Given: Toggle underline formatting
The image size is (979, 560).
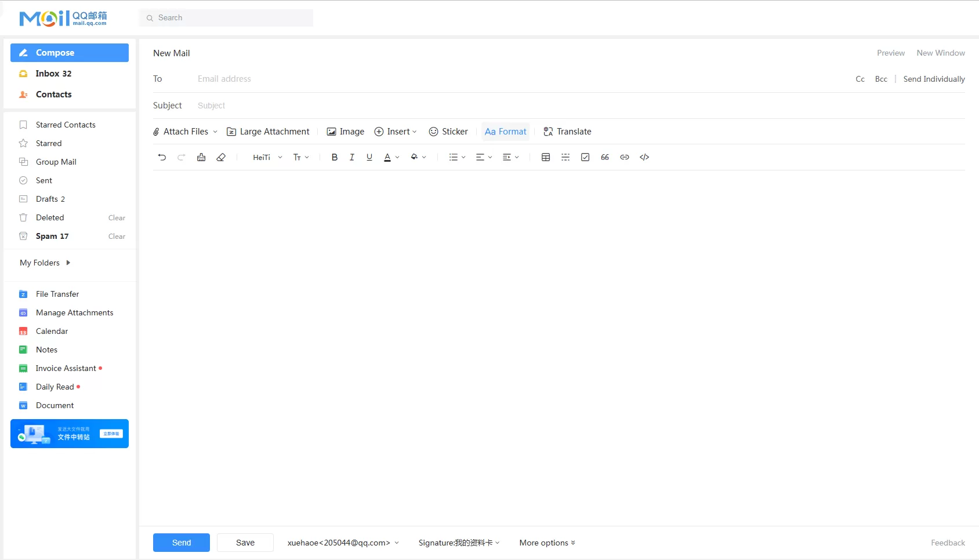Looking at the screenshot, I should [369, 157].
